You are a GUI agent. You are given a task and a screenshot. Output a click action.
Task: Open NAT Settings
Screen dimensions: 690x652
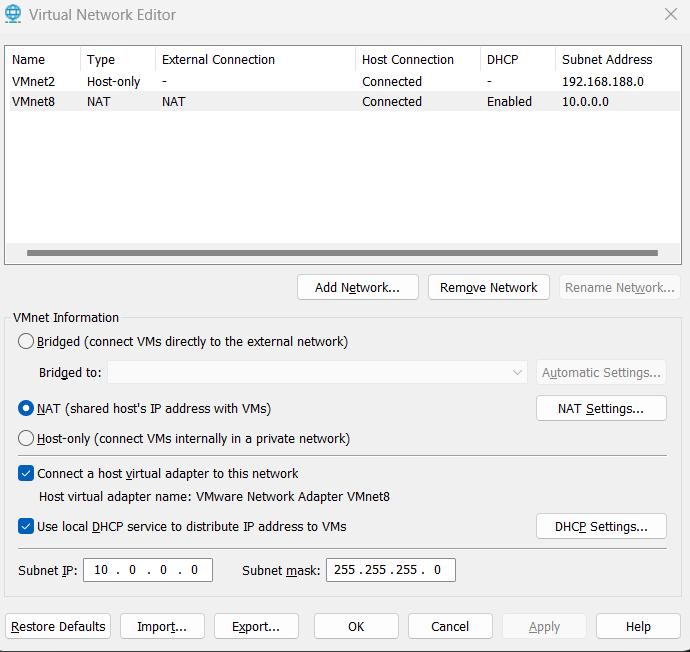600,408
